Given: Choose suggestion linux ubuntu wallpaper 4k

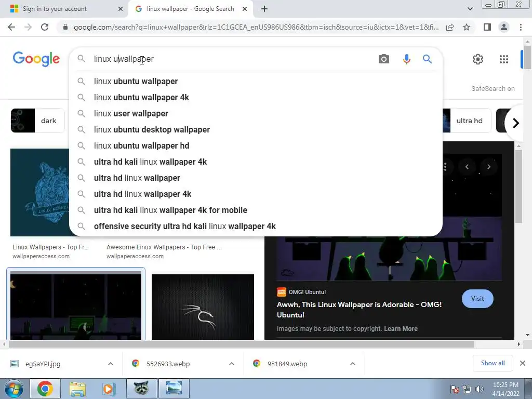Looking at the screenshot, I should (x=256, y=97).
